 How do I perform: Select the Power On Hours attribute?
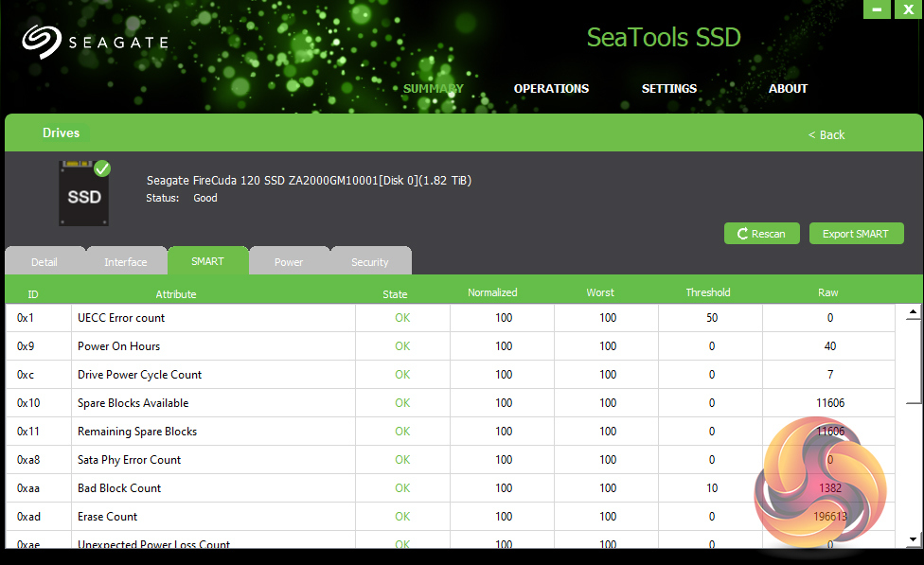[x=118, y=345]
